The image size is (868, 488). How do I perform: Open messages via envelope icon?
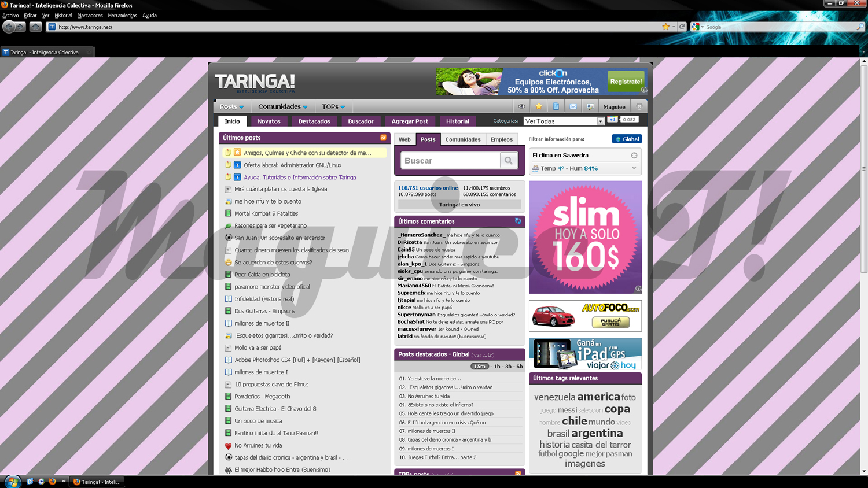(573, 106)
